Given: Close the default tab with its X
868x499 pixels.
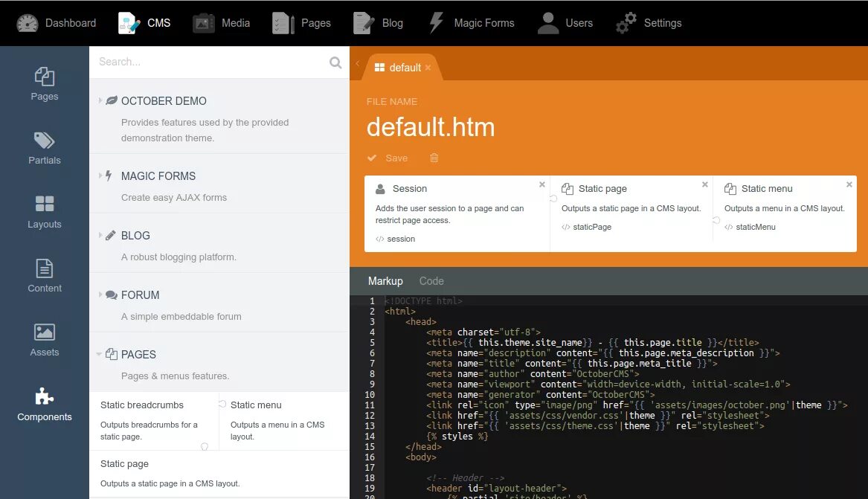Looking at the screenshot, I should [428, 68].
